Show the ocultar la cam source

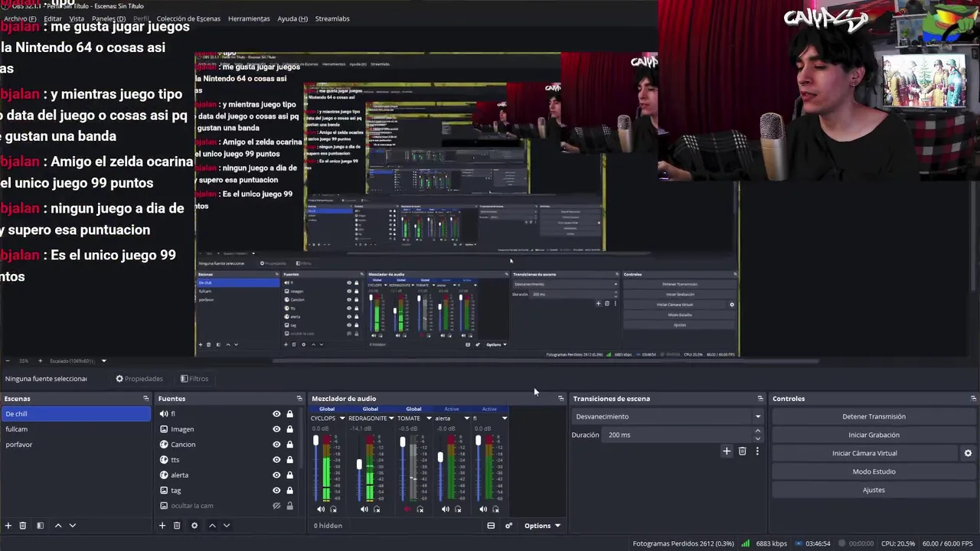(x=276, y=506)
